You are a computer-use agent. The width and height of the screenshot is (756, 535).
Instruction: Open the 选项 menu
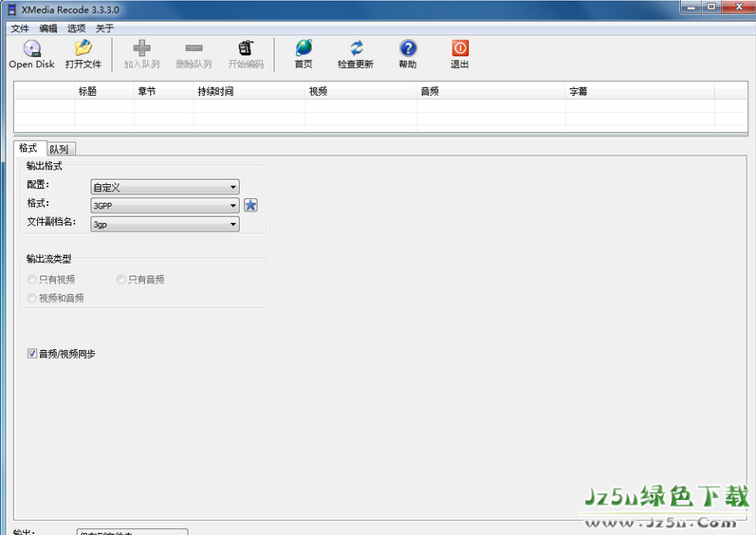click(x=76, y=28)
